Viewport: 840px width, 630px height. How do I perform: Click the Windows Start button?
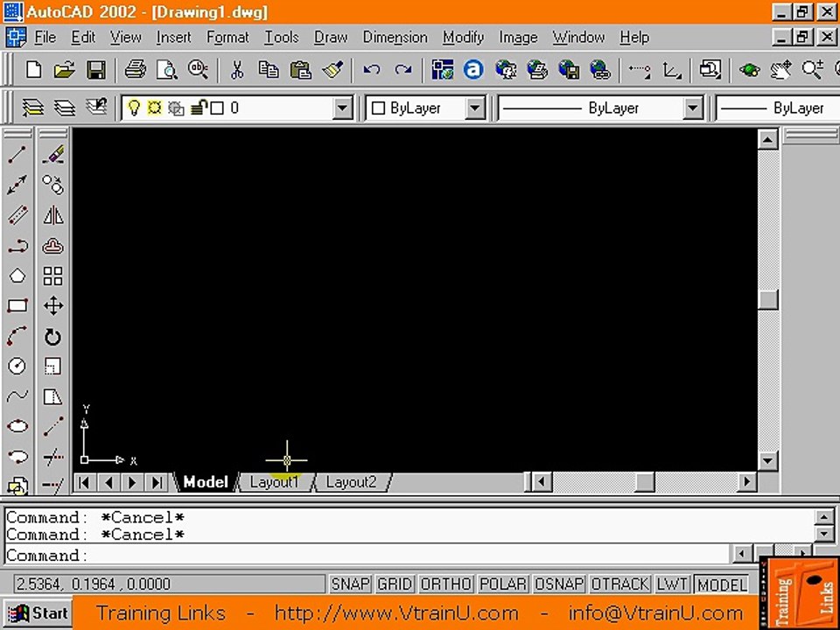(38, 613)
